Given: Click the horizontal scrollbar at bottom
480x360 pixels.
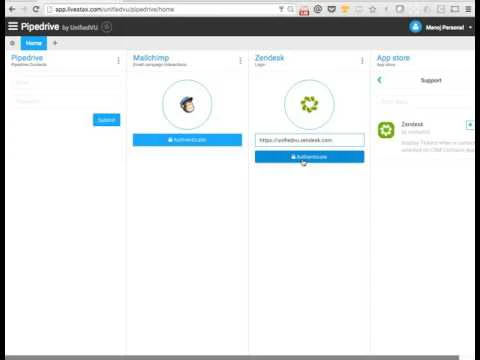Looking at the screenshot, I should pyautogui.click(x=232, y=357).
